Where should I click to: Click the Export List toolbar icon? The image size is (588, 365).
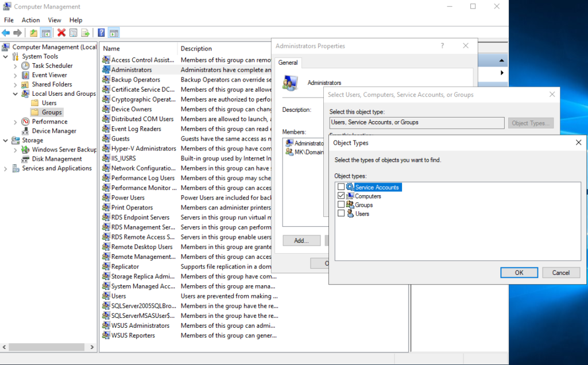click(x=86, y=33)
